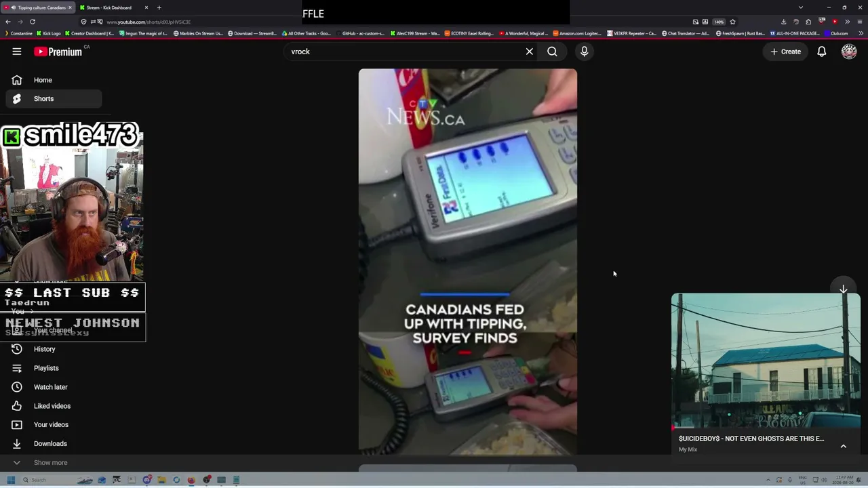Open the YouTube guide hamburger menu

pyautogui.click(x=17, y=52)
